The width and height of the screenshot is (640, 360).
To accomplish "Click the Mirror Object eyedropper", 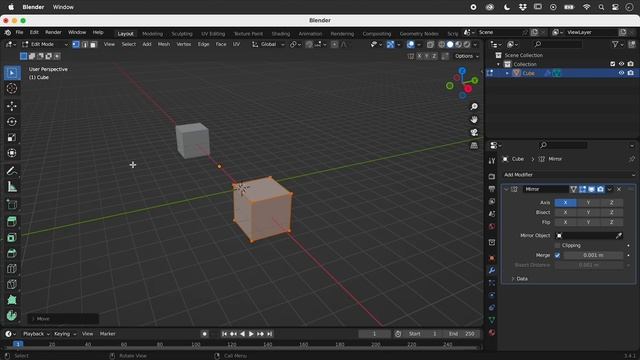I will pyautogui.click(x=619, y=236).
